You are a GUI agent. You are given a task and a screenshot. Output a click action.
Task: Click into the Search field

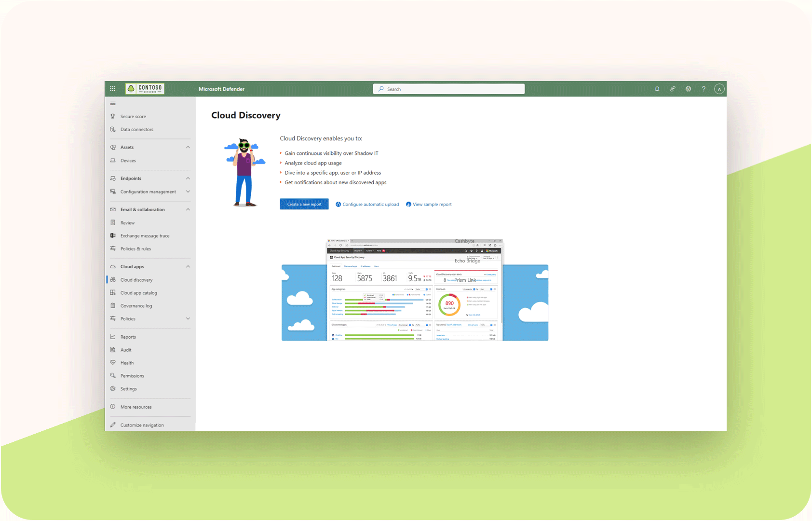448,89
